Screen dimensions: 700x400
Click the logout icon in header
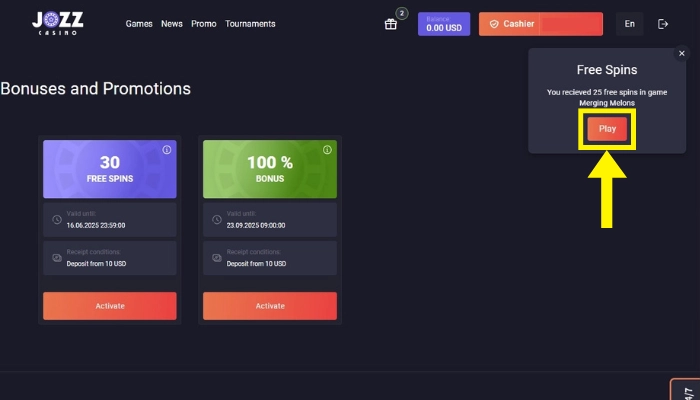coord(663,24)
